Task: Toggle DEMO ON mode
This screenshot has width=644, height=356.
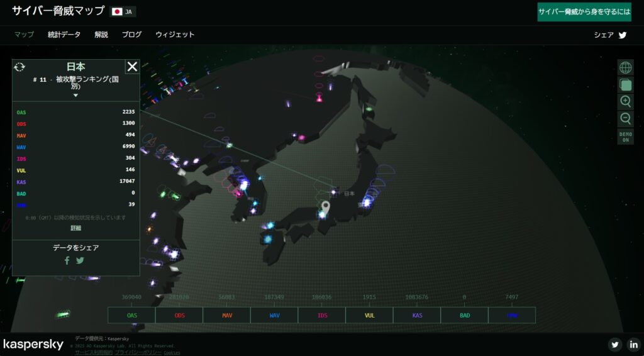Action: 625,136
